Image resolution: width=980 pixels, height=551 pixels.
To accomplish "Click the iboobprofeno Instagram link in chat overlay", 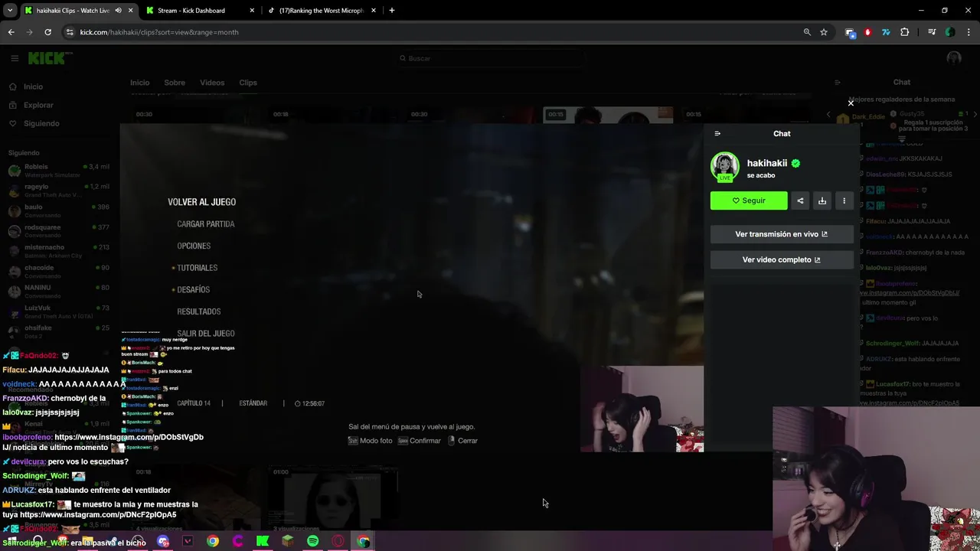I will tap(129, 437).
